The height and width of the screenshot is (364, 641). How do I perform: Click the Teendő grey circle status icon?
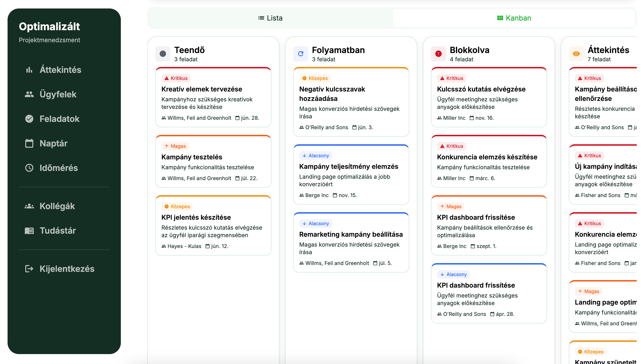click(163, 54)
